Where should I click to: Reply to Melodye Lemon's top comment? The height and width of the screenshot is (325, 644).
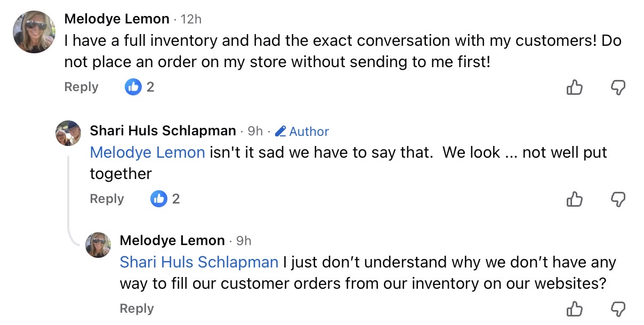[x=81, y=87]
